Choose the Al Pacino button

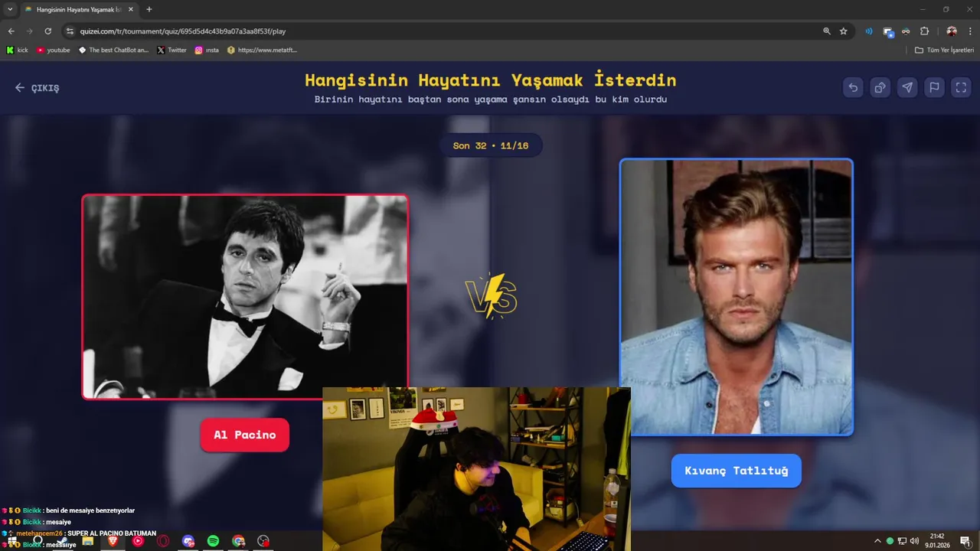click(245, 435)
